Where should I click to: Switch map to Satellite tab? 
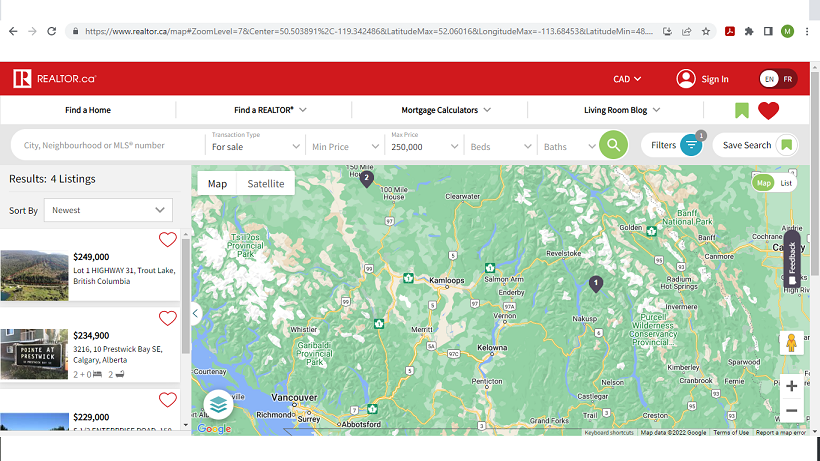(266, 183)
